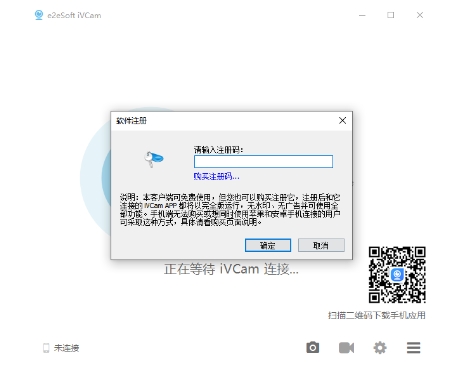Viewport: 471px width, 373px height.
Task: Click the 未连接 status text
Action: pos(66,348)
